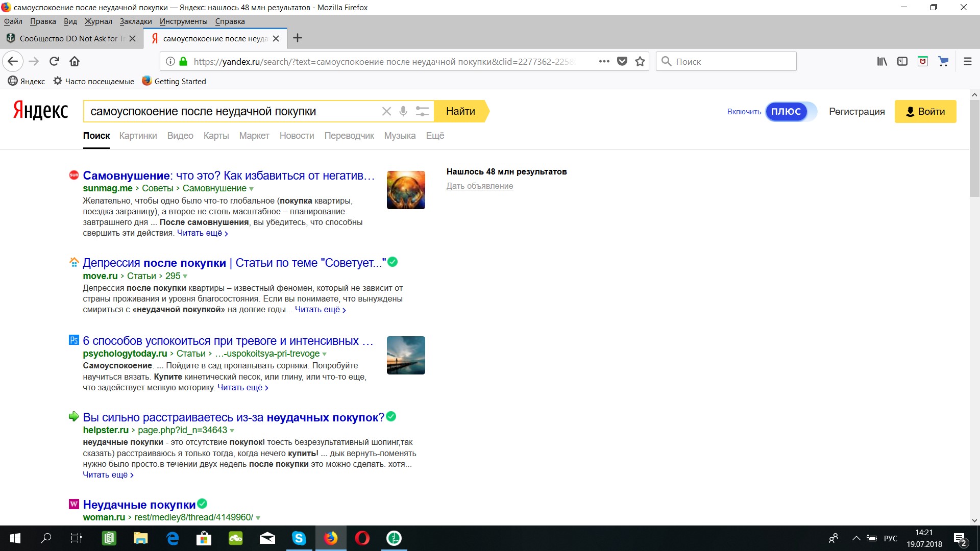Click the page vertical scrollbar thumb
The image size is (980, 551).
point(974,148)
